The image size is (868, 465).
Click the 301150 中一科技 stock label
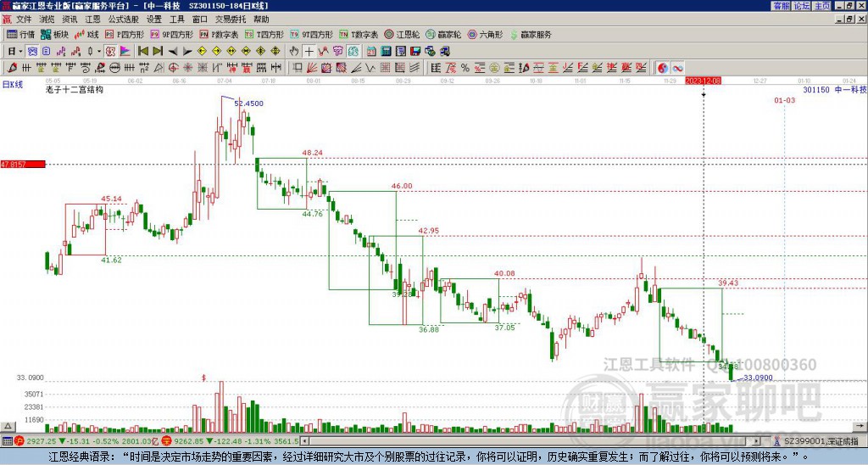click(834, 89)
